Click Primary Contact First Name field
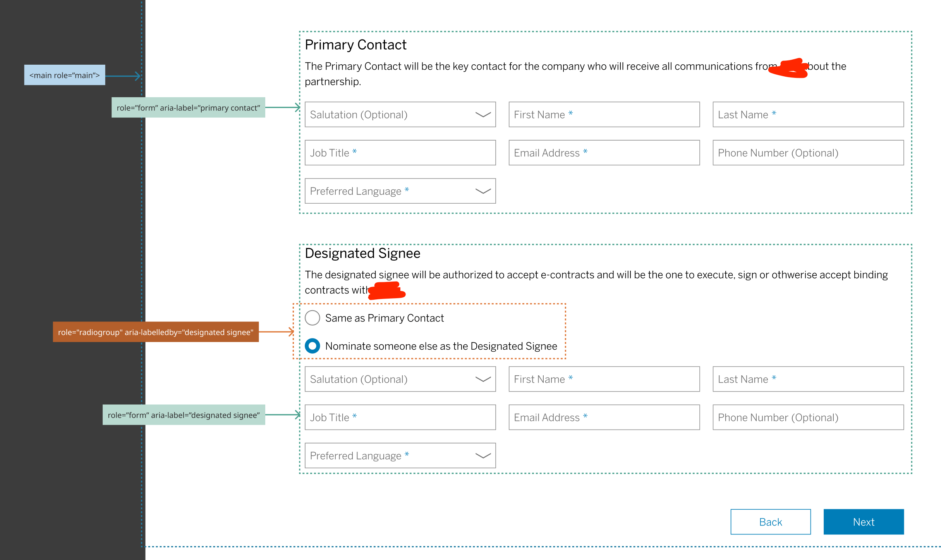 click(x=604, y=115)
